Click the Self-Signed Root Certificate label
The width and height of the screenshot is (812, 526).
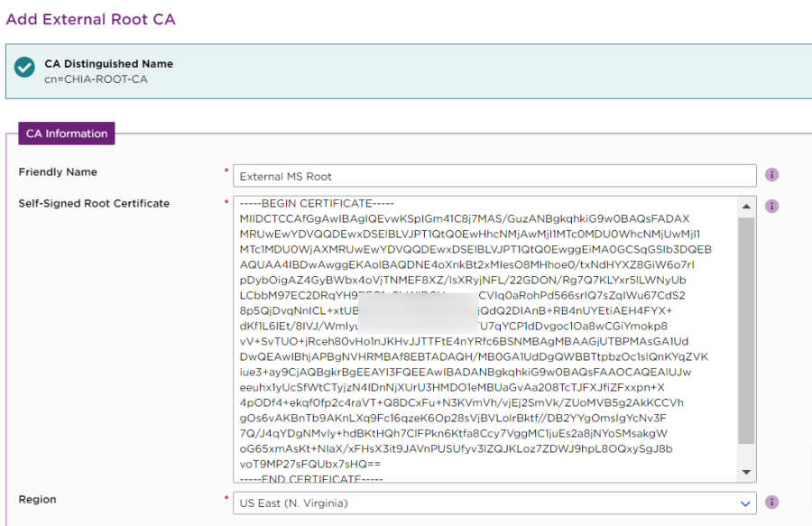click(94, 204)
